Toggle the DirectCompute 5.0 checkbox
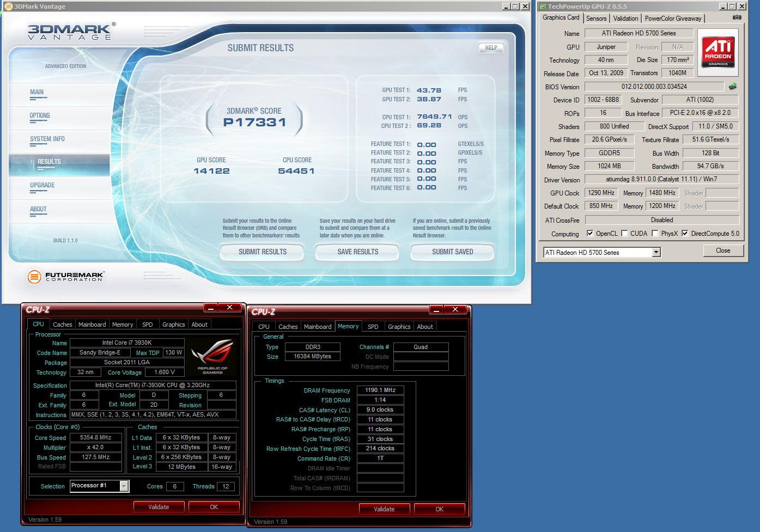 (x=685, y=234)
